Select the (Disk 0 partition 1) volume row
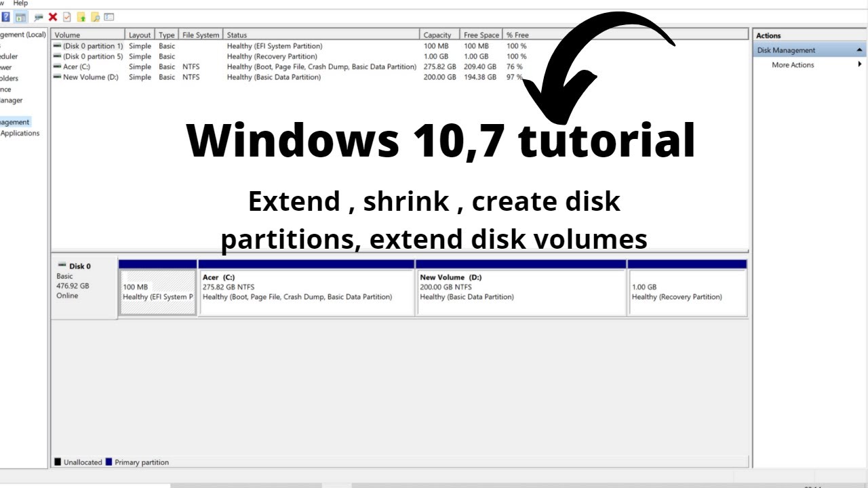 tap(290, 46)
